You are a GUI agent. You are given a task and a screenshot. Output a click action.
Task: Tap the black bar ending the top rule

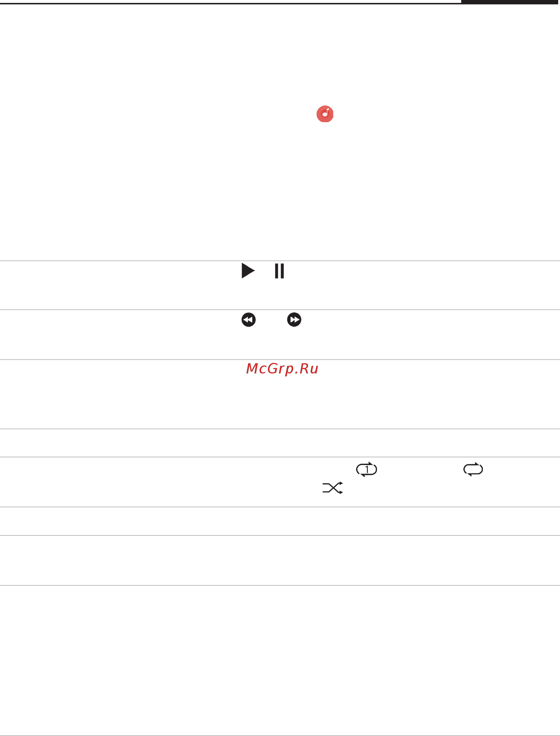pyautogui.click(x=510, y=2)
